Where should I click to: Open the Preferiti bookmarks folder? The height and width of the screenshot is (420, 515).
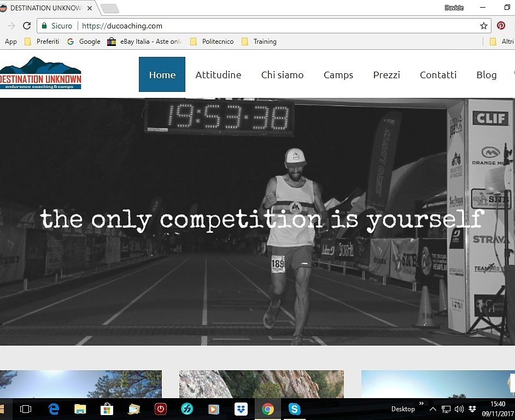(x=42, y=42)
